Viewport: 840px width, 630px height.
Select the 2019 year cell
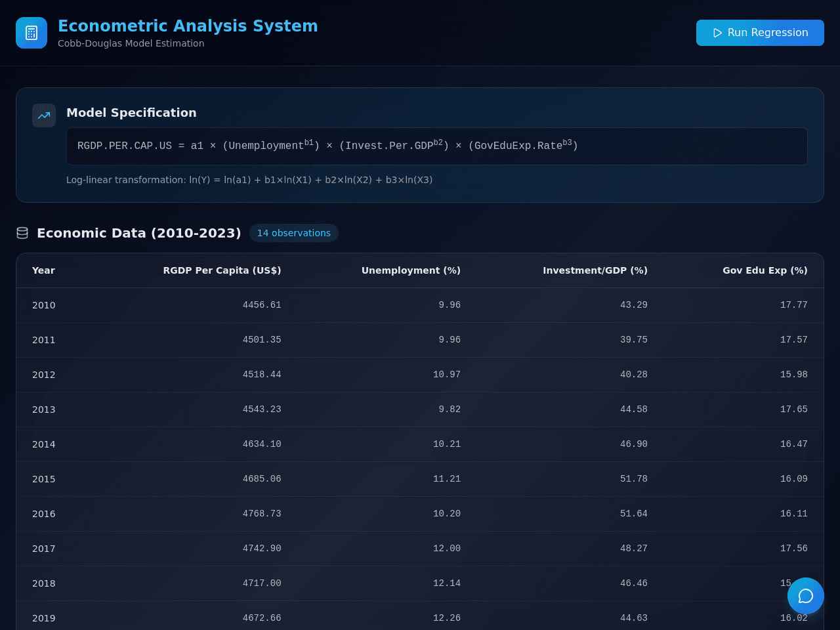(x=44, y=618)
